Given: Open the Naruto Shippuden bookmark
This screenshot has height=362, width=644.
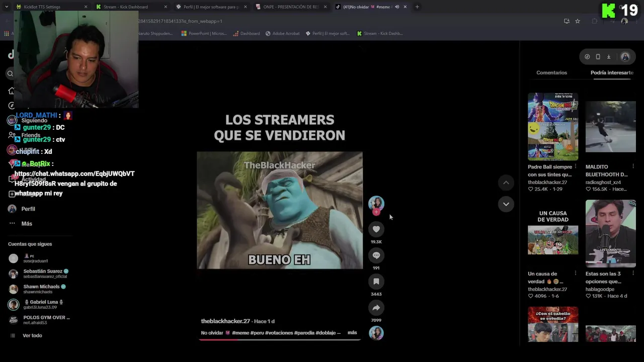Looking at the screenshot, I should tap(155, 34).
